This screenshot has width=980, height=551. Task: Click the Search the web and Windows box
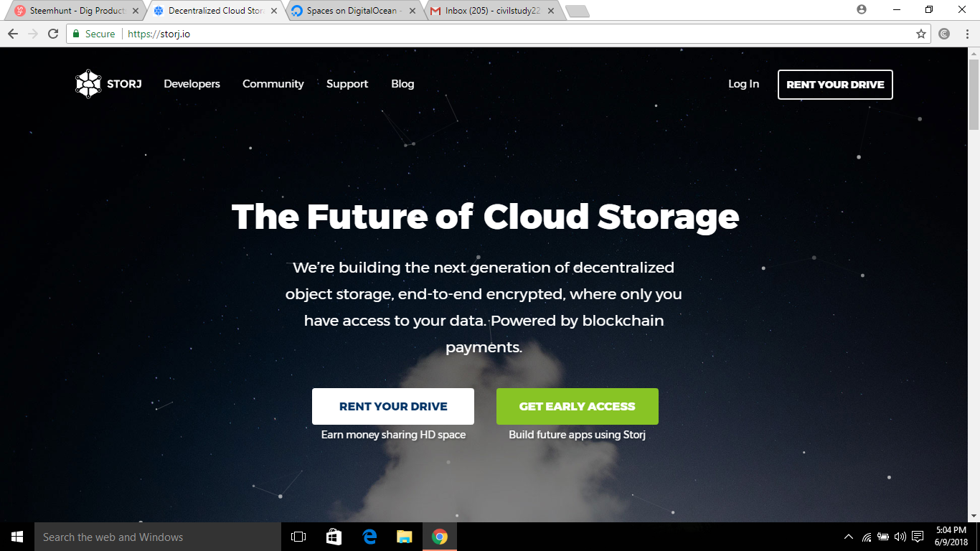tap(158, 537)
